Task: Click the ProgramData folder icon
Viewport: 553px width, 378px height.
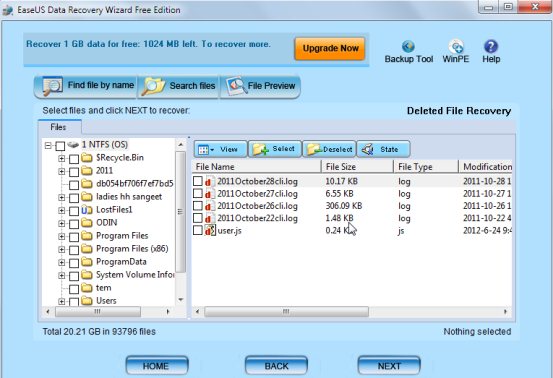Action: [x=87, y=262]
